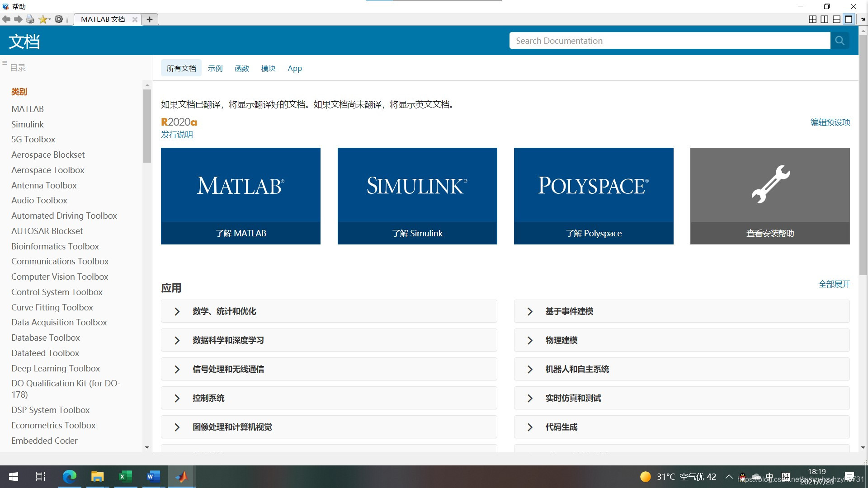Select Computer Vision Toolbox entry
The width and height of the screenshot is (868, 488).
click(60, 277)
